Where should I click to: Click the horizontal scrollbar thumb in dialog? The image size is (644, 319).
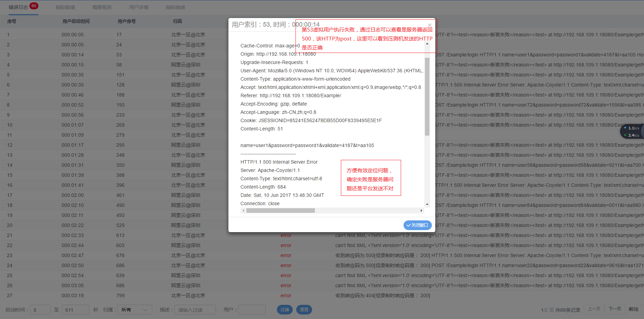click(x=280, y=210)
